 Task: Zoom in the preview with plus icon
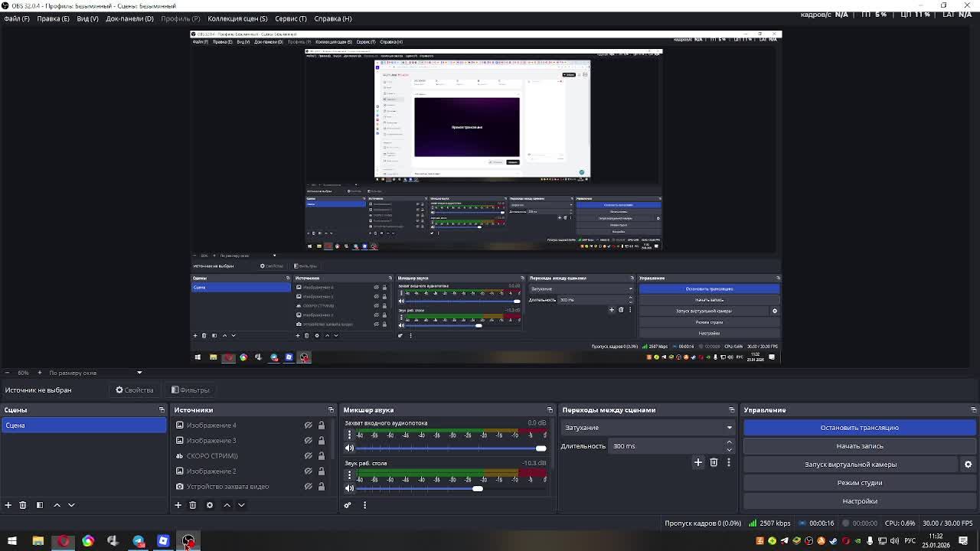[x=38, y=373]
